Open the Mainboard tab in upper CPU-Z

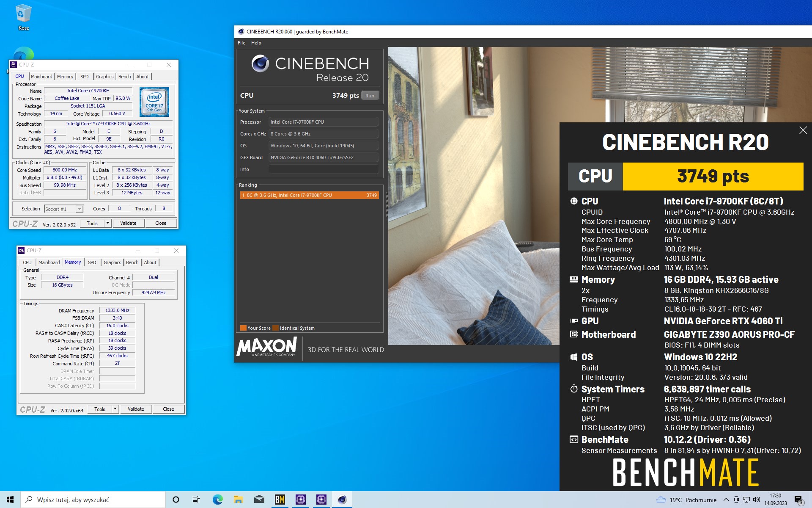(41, 77)
